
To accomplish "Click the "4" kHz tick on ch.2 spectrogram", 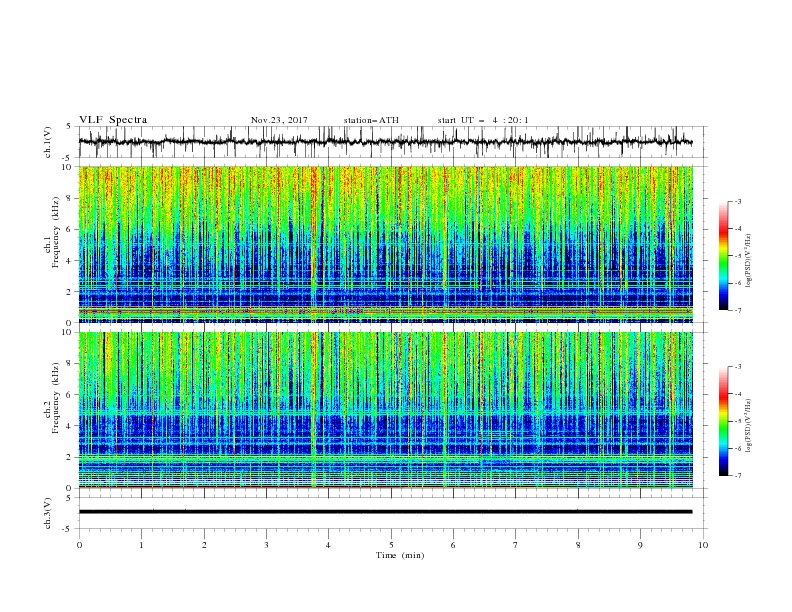I will [70, 426].
